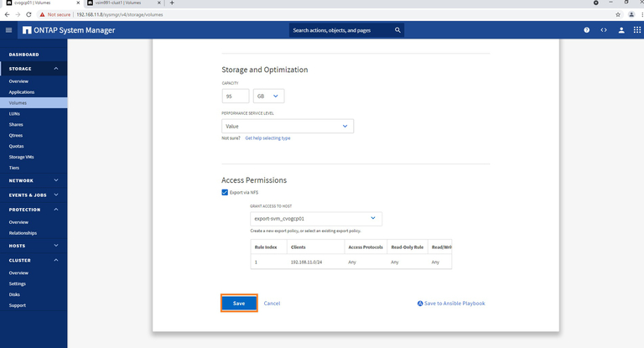Open the API log code icon
Image resolution: width=644 pixels, height=348 pixels.
point(604,30)
